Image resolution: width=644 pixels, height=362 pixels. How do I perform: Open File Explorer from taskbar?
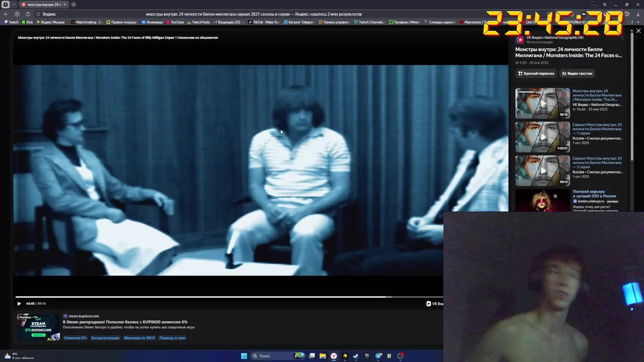323,356
